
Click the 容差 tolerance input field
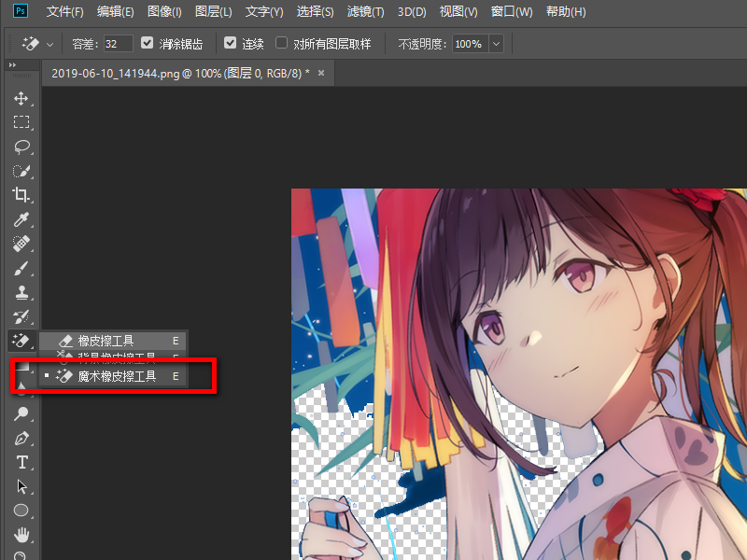(x=118, y=44)
